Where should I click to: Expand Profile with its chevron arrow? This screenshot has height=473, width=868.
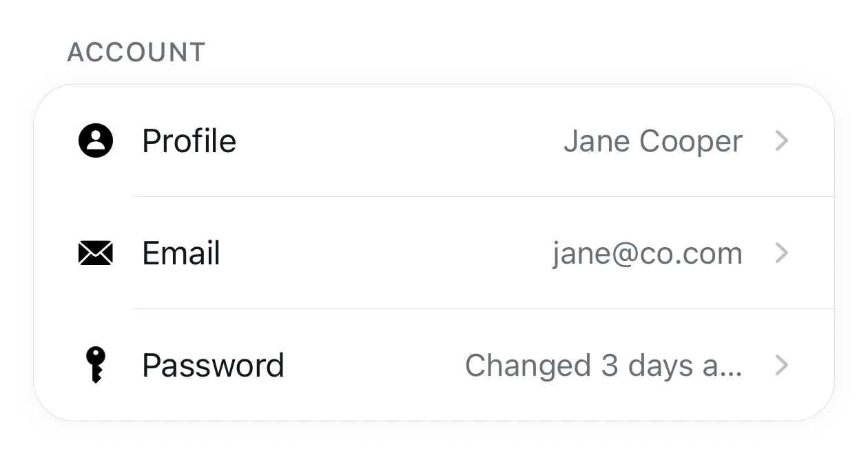[781, 141]
